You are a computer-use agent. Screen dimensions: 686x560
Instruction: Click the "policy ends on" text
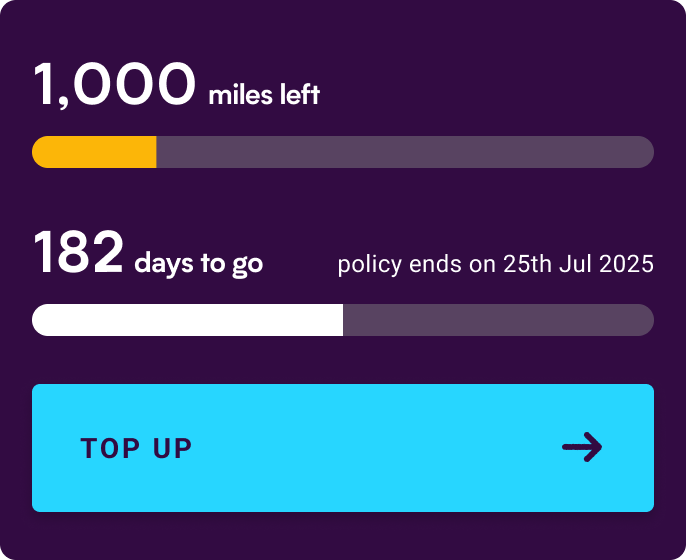(x=417, y=265)
